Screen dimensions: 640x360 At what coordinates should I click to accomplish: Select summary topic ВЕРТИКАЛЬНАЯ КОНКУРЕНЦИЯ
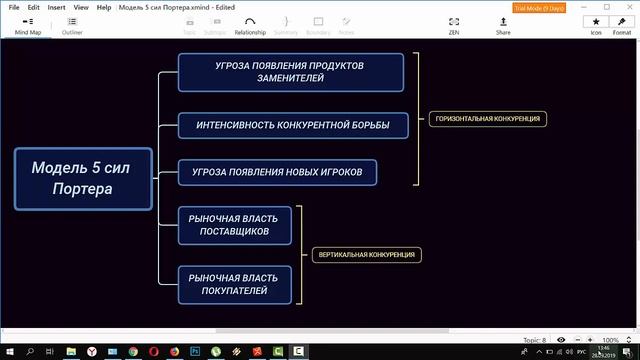pyautogui.click(x=367, y=255)
